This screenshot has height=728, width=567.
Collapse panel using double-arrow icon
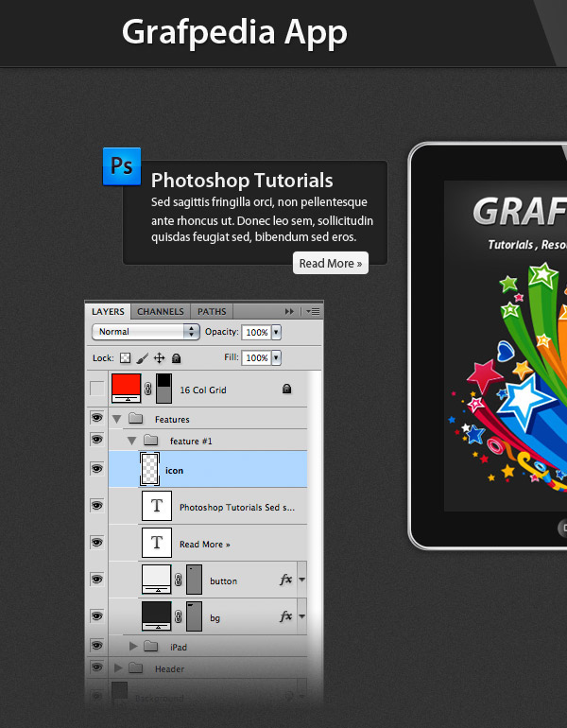click(x=289, y=312)
